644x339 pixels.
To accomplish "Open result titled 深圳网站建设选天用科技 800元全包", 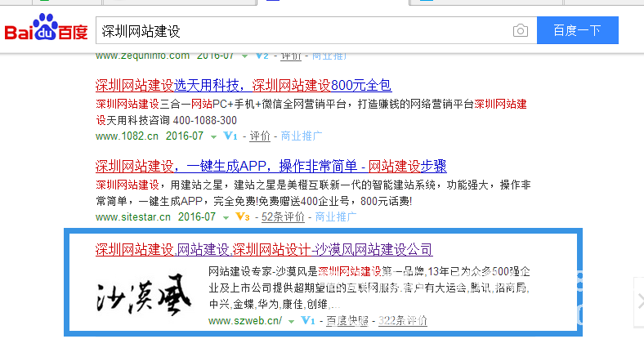I will (x=244, y=86).
